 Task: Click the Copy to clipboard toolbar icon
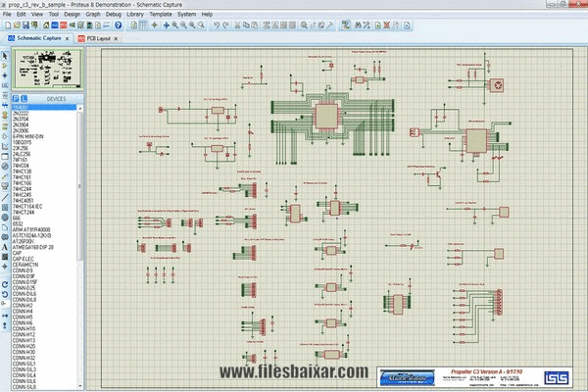pos(246,25)
